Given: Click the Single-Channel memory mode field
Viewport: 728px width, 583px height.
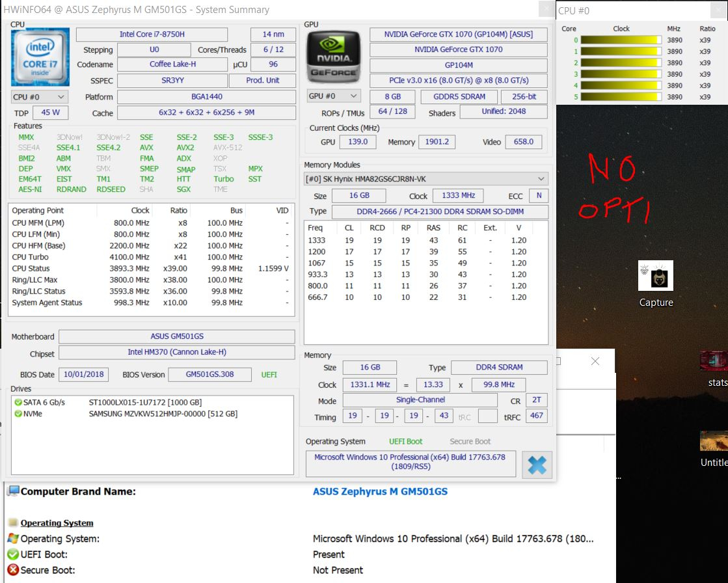Looking at the screenshot, I should [x=420, y=400].
